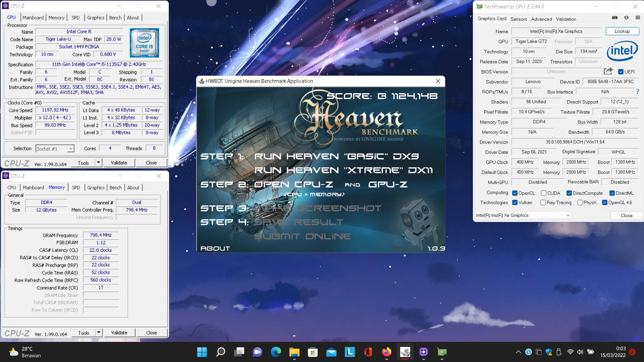Switch to Advanced tab in GPU-Z
Viewport: 644px width, 362px height.
pyautogui.click(x=541, y=19)
